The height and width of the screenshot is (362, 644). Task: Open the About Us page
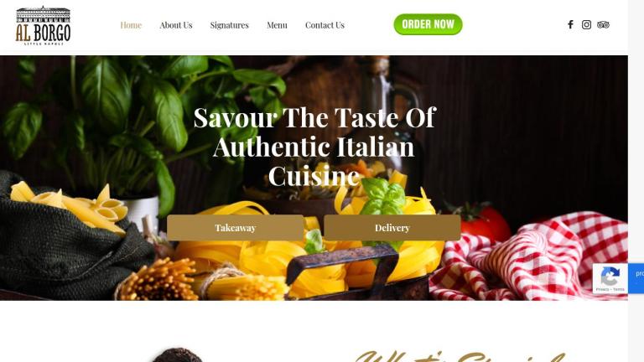tap(176, 25)
